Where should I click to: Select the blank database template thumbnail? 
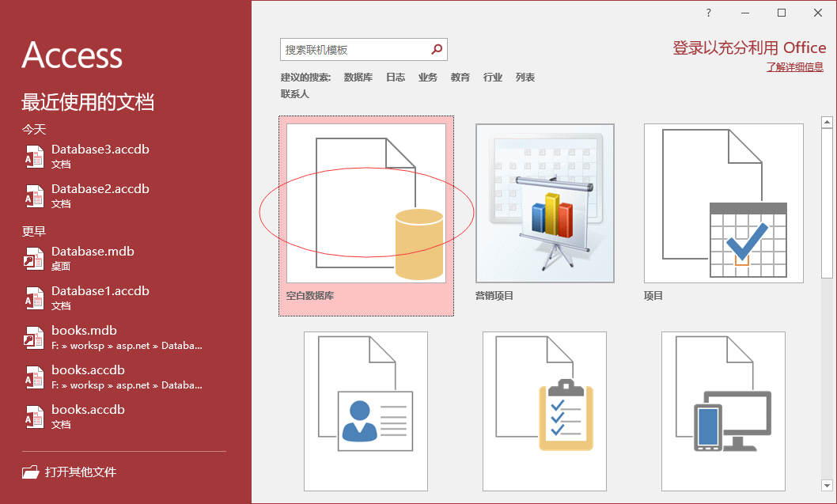click(365, 203)
